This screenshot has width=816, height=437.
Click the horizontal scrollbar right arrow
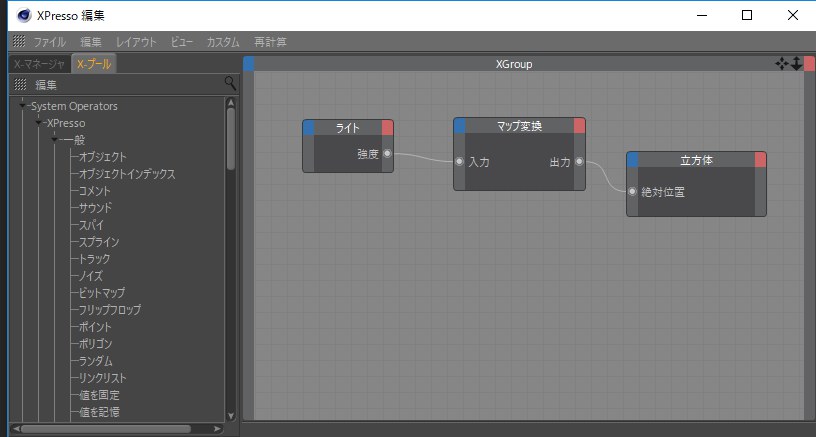point(218,429)
